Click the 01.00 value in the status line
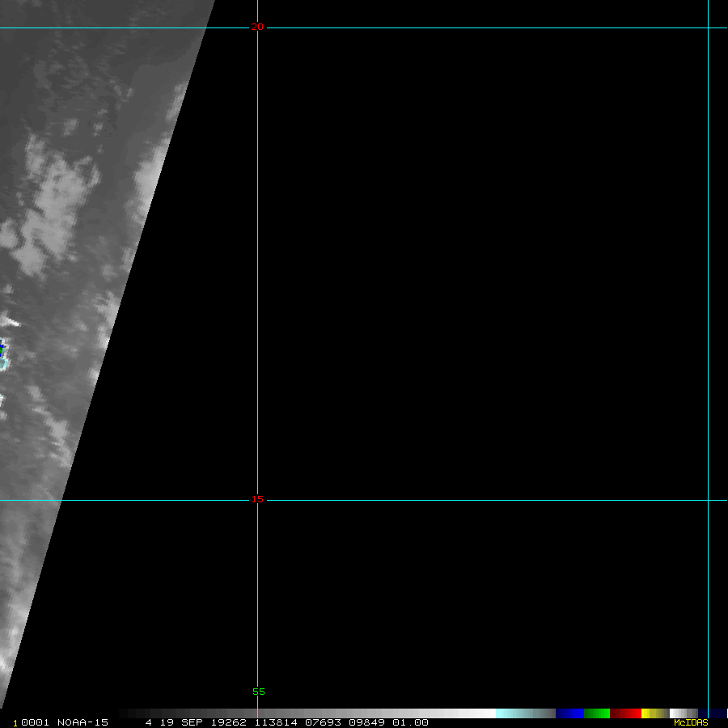Viewport: 728px width, 728px height. pos(410,722)
